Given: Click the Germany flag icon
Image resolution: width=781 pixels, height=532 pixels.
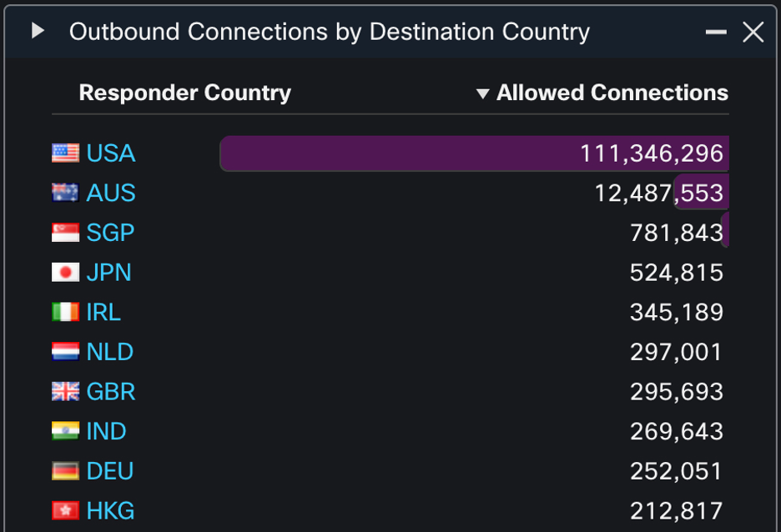Looking at the screenshot, I should [65, 471].
